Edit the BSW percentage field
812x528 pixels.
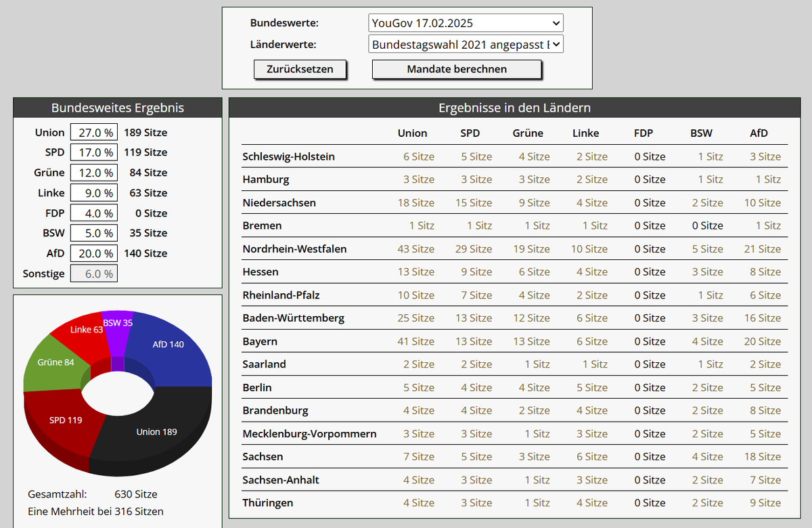(94, 233)
